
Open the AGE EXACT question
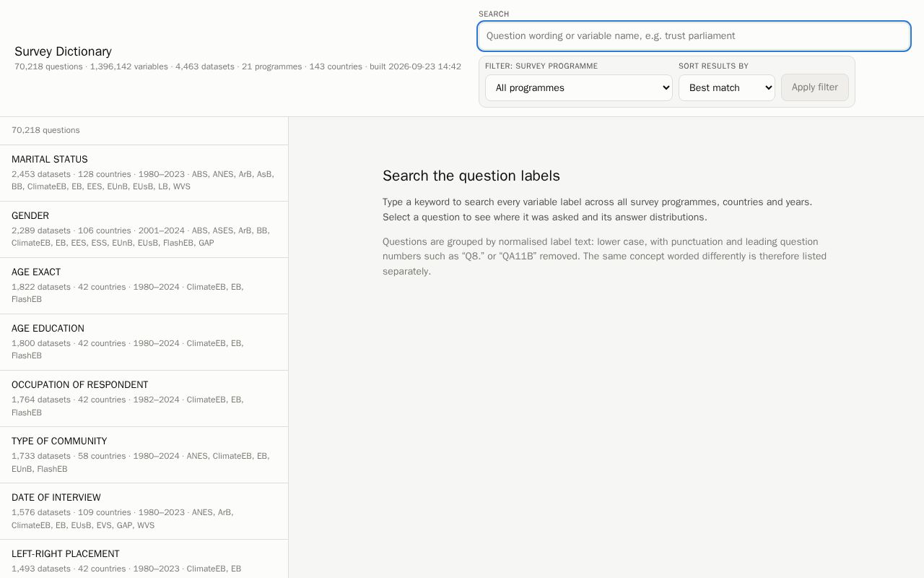click(x=144, y=285)
